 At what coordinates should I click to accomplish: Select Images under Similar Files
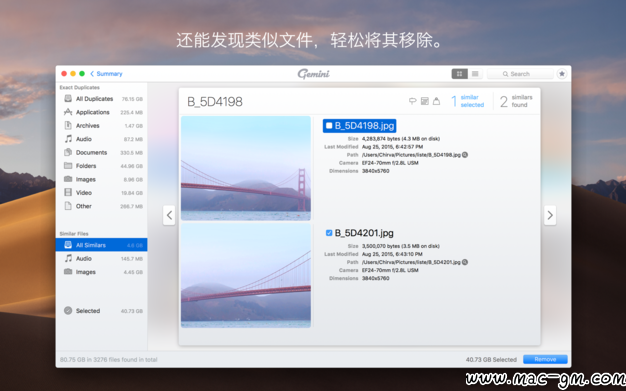(x=102, y=272)
